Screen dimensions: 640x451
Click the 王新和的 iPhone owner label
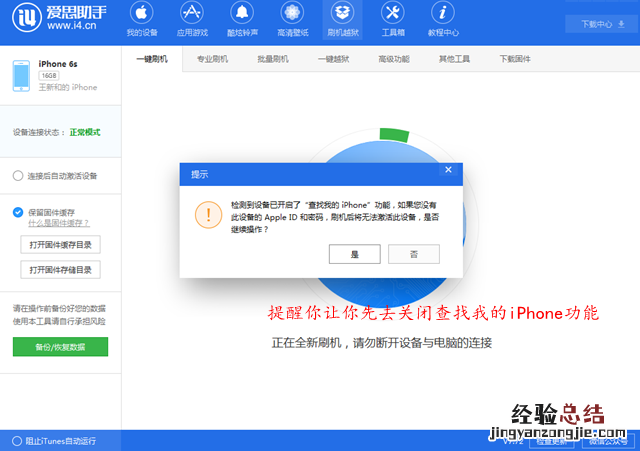click(x=68, y=87)
